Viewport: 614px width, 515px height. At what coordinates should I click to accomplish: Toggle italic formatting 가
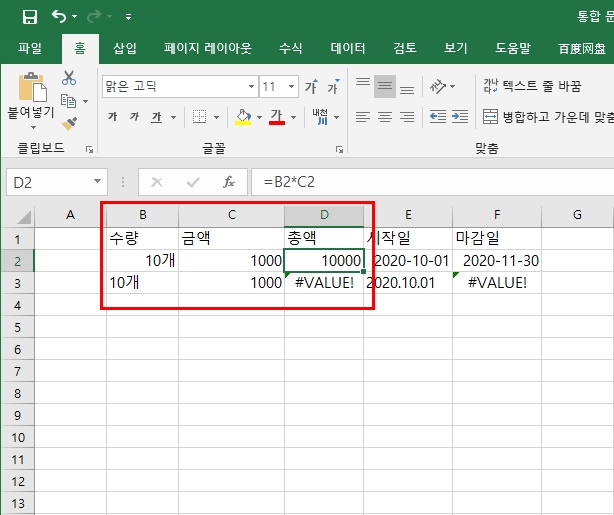(135, 117)
